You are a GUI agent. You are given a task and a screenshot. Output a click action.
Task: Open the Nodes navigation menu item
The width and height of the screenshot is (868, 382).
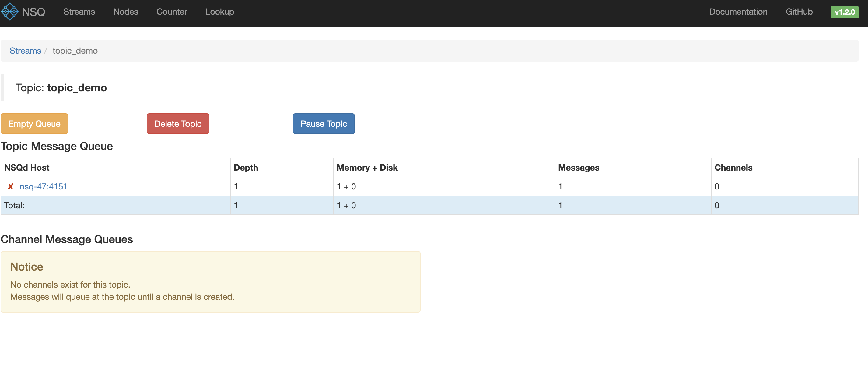126,12
